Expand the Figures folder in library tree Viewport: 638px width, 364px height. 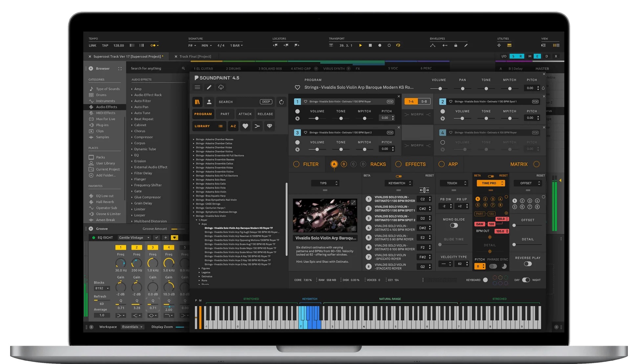pos(199,269)
